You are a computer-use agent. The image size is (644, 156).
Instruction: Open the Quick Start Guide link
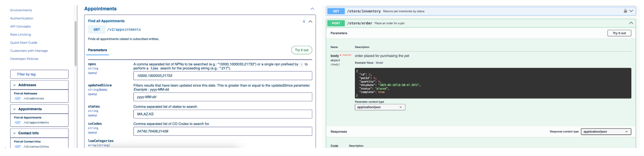[24, 43]
